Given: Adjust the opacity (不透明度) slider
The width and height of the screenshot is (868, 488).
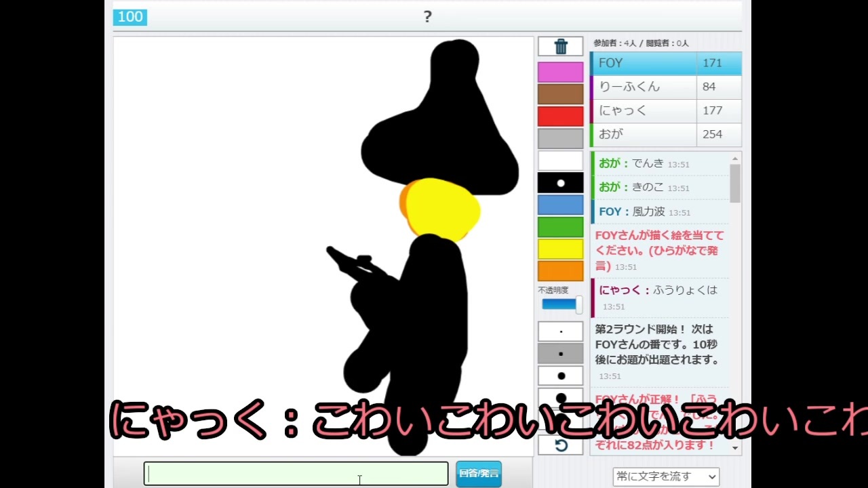Looking at the screenshot, I should tap(561, 305).
